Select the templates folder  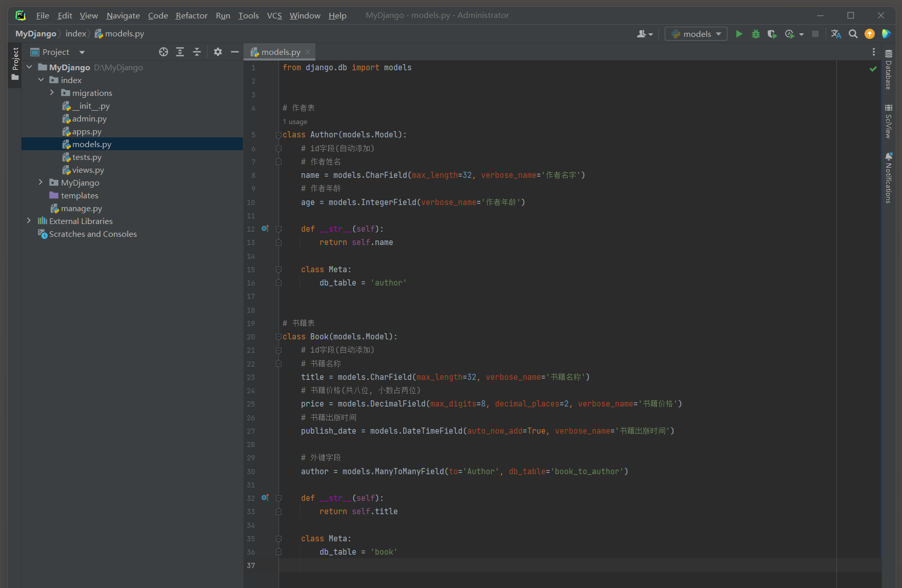pos(79,195)
